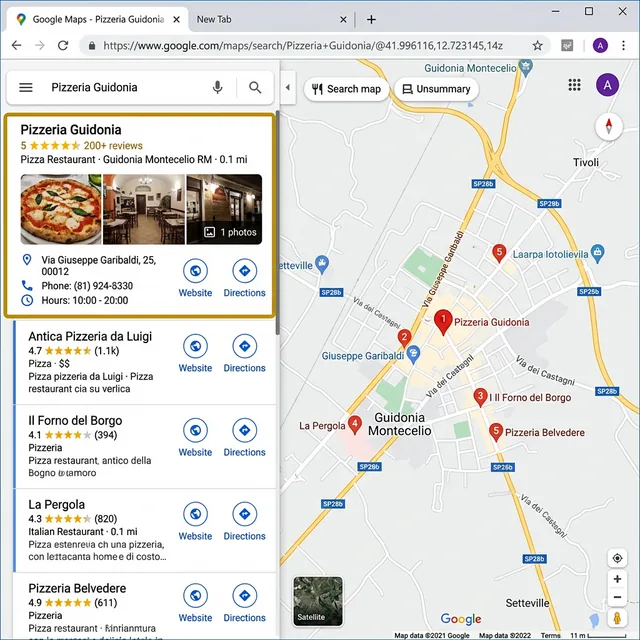
Task: Switch to Satellite view thumbnail
Action: click(318, 601)
